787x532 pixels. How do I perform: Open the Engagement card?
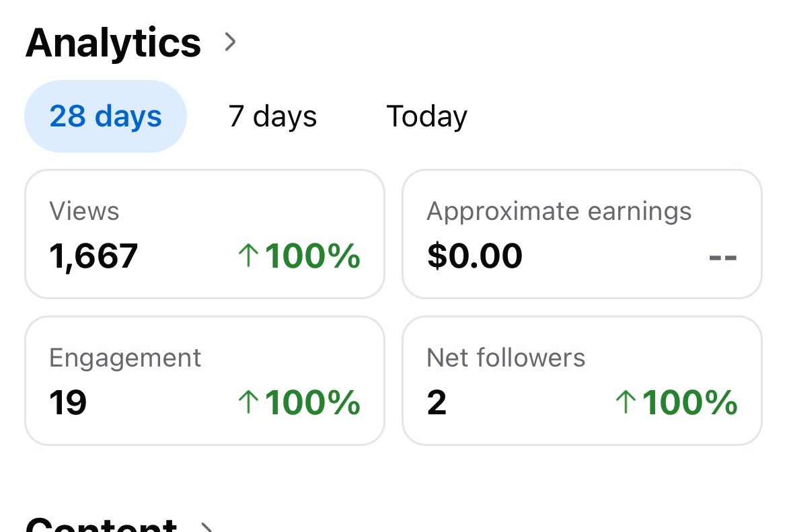204,381
